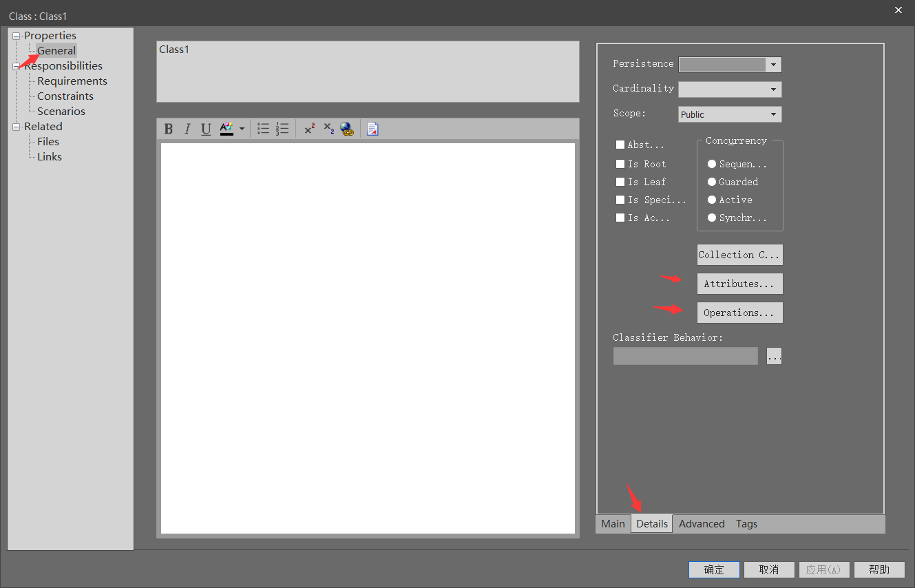Apply underline formatting in the editor
Viewport: 915px width, 588px height.
[x=205, y=129]
